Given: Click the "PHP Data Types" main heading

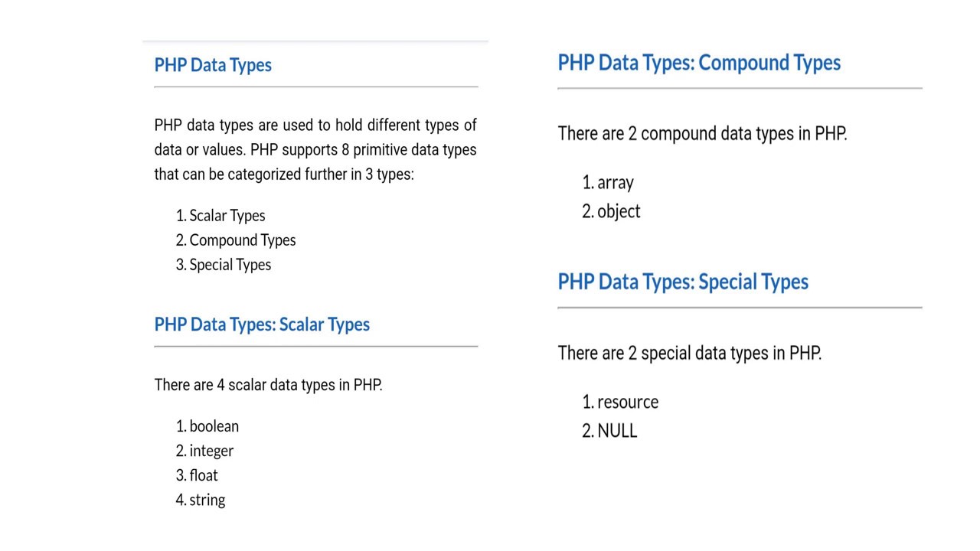Looking at the screenshot, I should click(x=213, y=65).
